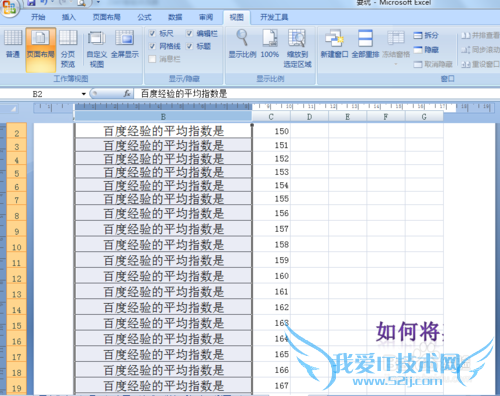Viewport: 500px width, 396px height.
Task: Open the quick access toolbar customize dropdown
Action: click(x=98, y=3)
